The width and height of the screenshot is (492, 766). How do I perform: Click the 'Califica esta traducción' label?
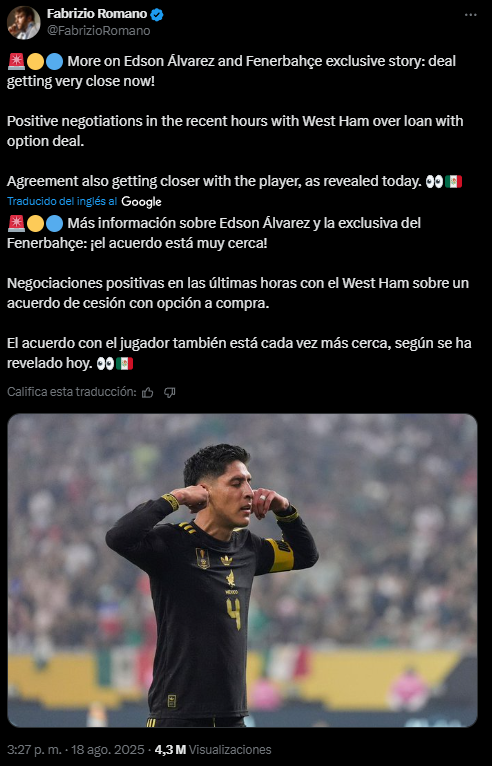click(71, 392)
